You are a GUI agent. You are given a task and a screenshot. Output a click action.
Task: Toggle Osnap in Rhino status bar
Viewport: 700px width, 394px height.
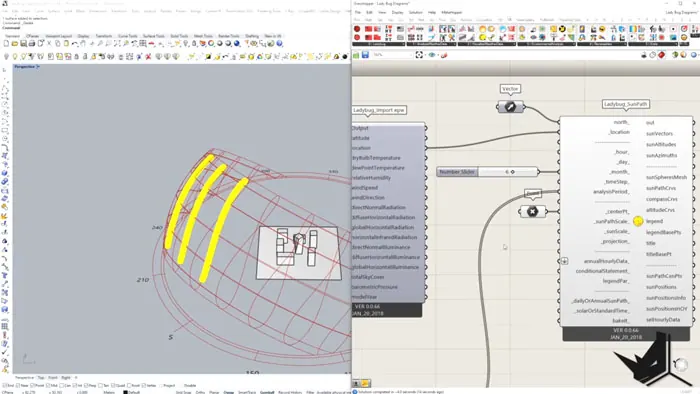(229, 392)
